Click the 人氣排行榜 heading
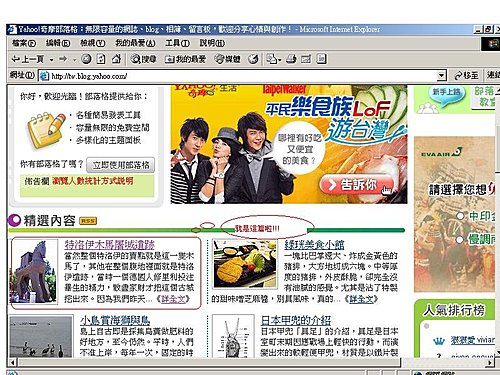 (x=454, y=310)
